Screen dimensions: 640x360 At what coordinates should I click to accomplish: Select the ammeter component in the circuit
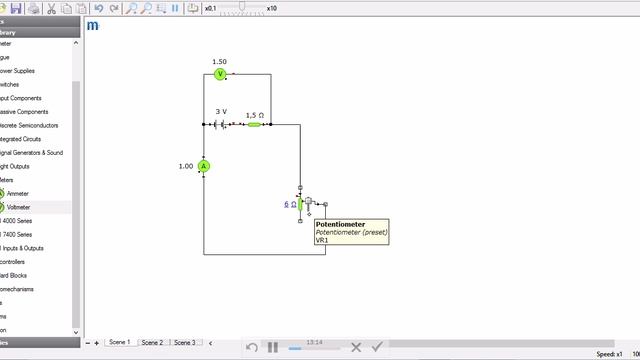pyautogui.click(x=204, y=166)
